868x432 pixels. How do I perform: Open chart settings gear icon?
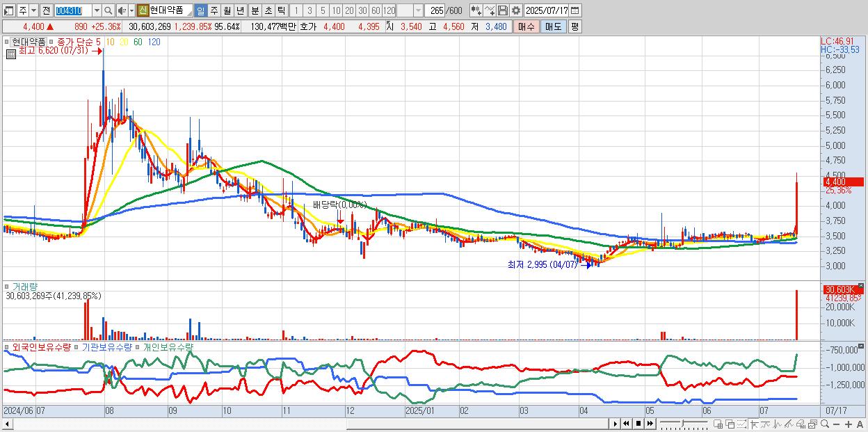(516, 10)
